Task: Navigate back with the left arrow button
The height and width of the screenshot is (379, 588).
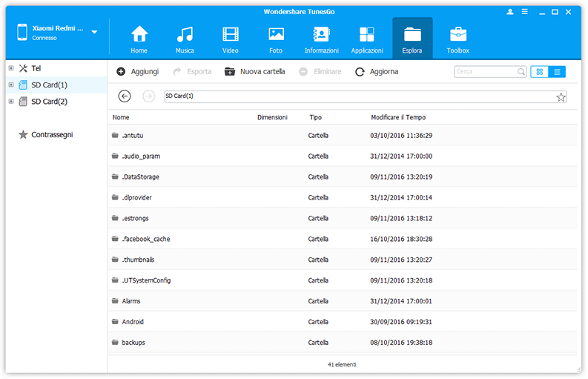Action: 125,96
